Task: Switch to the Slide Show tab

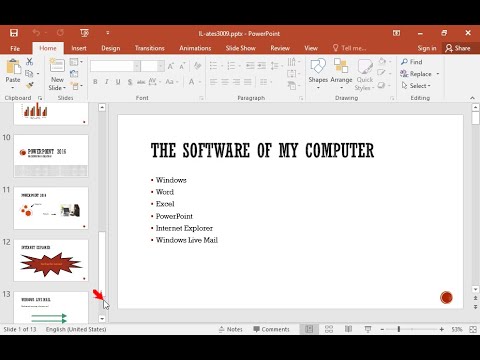Action: click(x=241, y=48)
